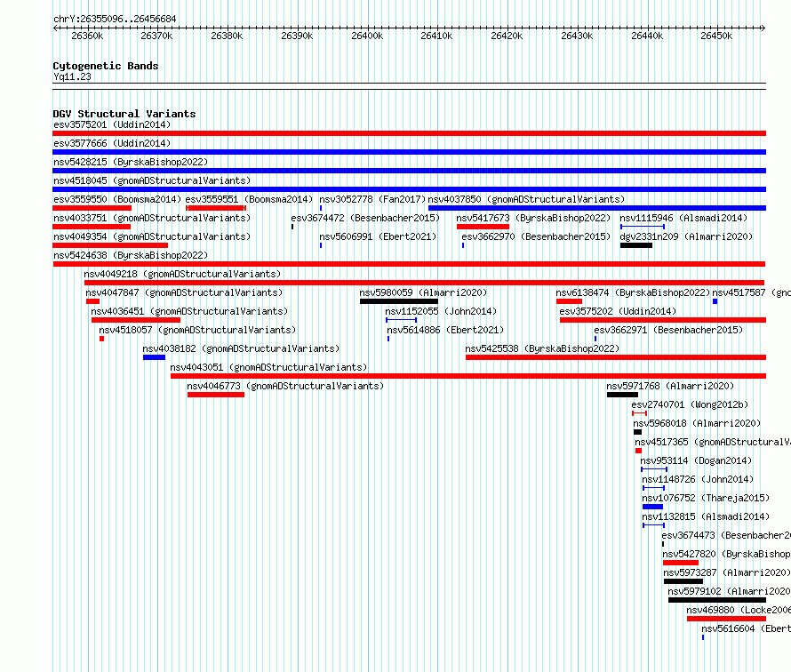Select the esv3559550 (Boomsma2014) red bar
This screenshot has width=791, height=672.
(x=92, y=208)
